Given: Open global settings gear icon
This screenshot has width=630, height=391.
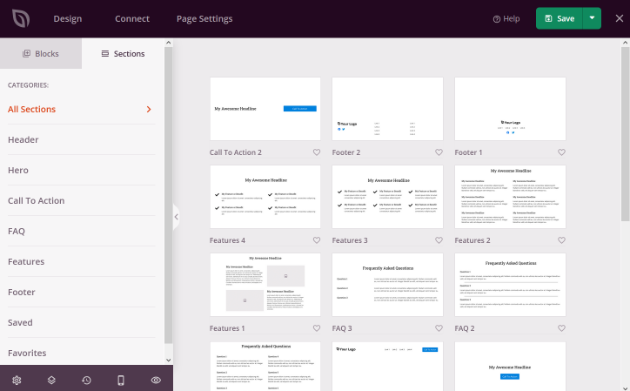Looking at the screenshot, I should tap(16, 380).
